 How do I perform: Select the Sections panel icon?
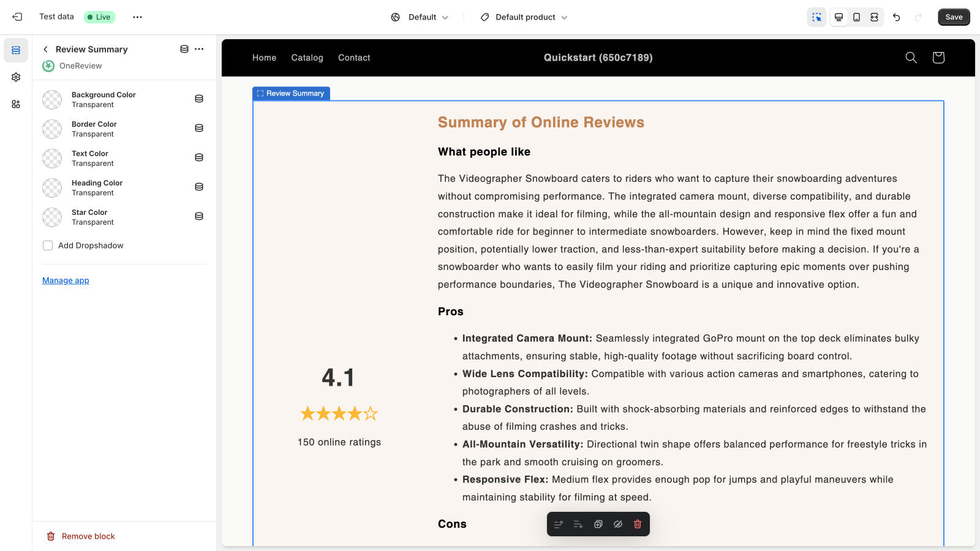point(16,50)
